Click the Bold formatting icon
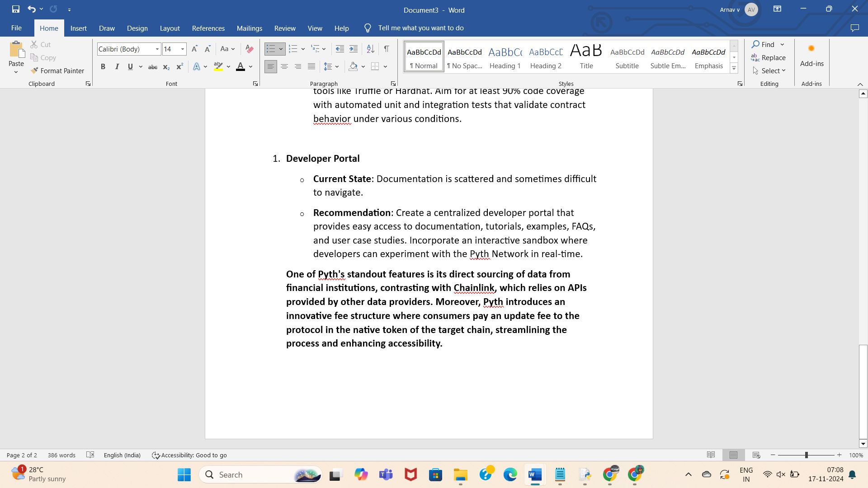Screen dimensions: 868x488 (x=103, y=66)
